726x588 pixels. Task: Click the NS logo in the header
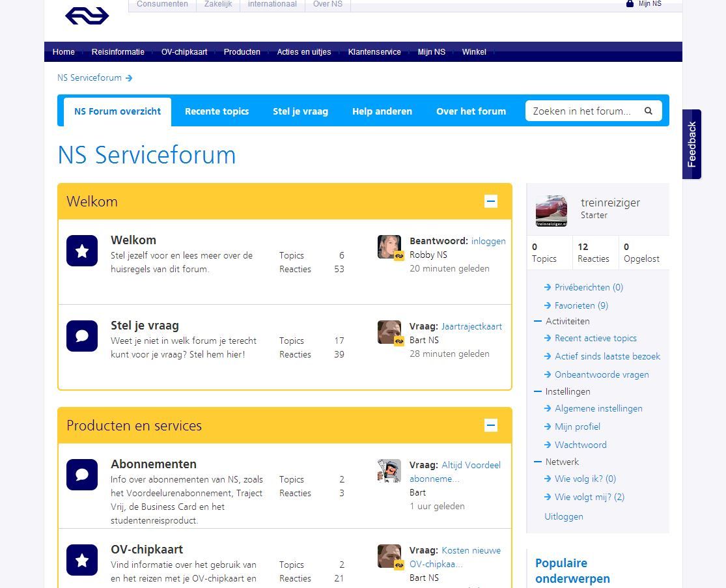(87, 16)
